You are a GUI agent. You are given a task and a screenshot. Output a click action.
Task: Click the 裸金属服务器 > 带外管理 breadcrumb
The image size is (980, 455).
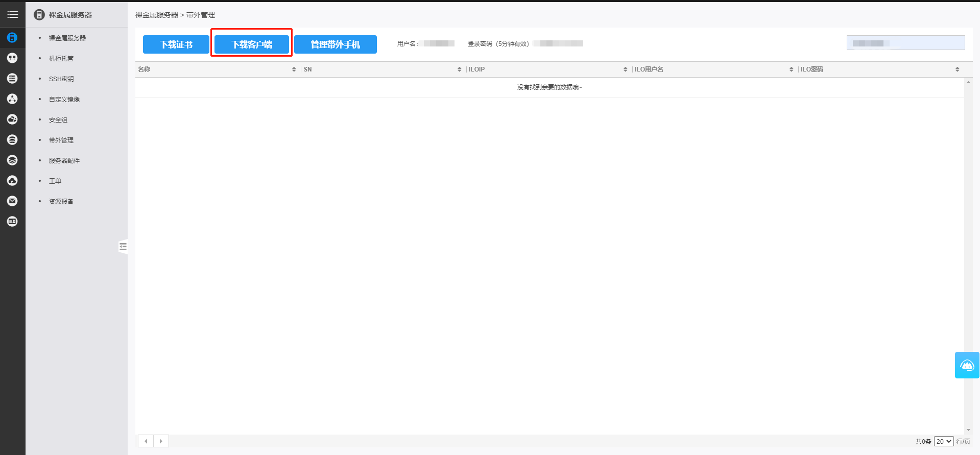click(175, 15)
